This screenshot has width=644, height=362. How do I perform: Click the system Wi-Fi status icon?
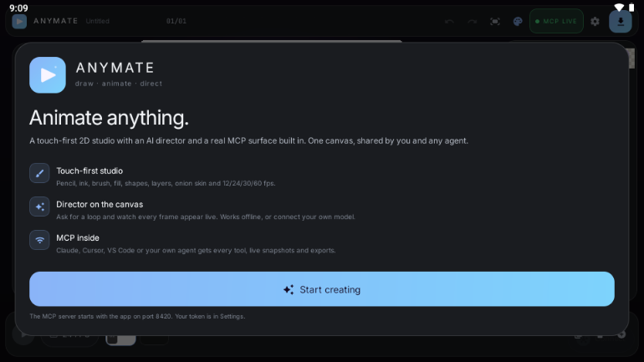[x=619, y=8]
